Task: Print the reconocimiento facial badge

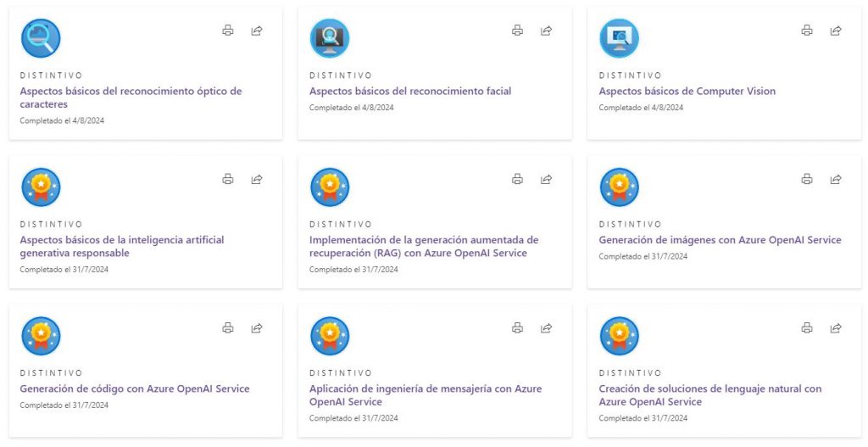Action: pos(517,31)
